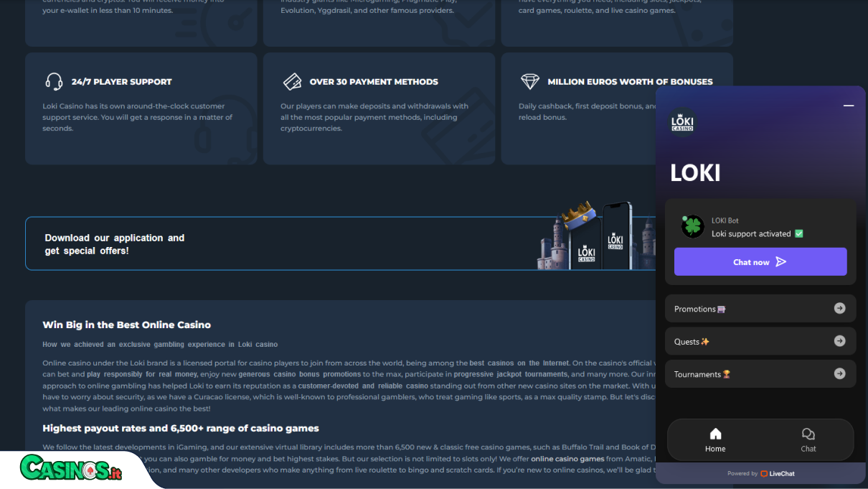Click the "How we achieved an exclusive gambling experience" subheading
The width and height of the screenshot is (868, 489).
(x=160, y=345)
